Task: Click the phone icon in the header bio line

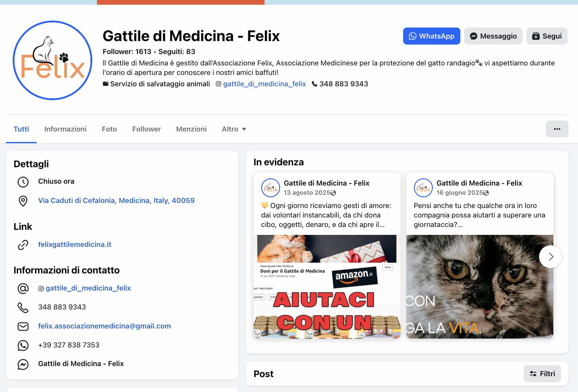Action: point(315,84)
